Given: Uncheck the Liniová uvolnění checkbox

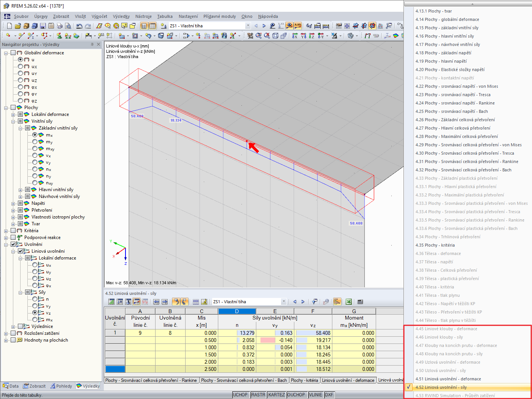Looking at the screenshot, I should tap(21, 251).
